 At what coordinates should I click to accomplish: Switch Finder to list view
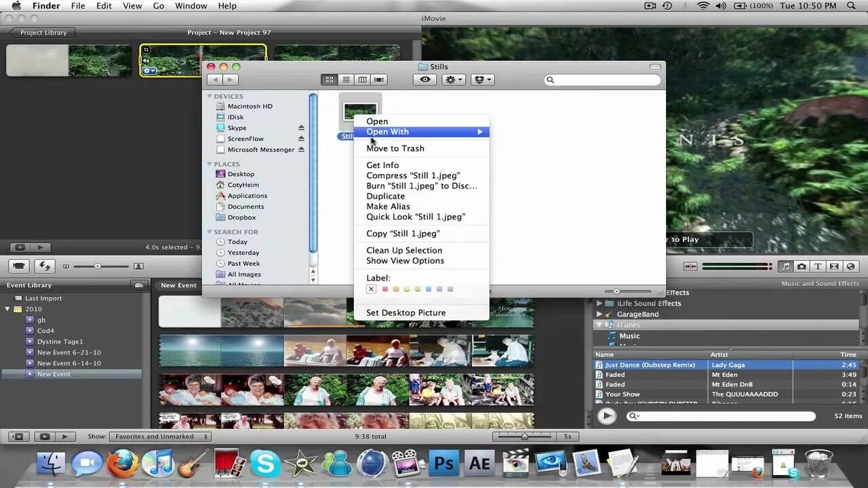click(346, 79)
